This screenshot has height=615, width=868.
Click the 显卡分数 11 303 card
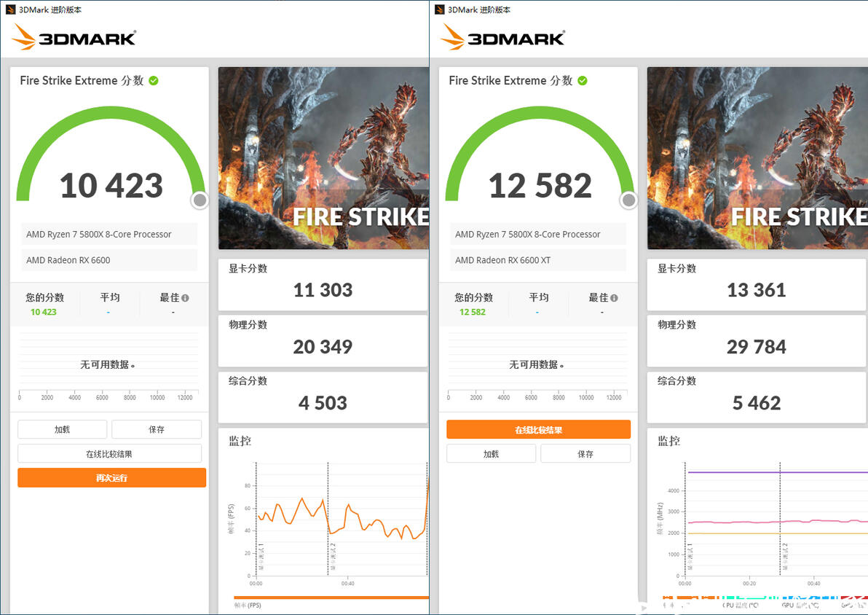tap(323, 284)
